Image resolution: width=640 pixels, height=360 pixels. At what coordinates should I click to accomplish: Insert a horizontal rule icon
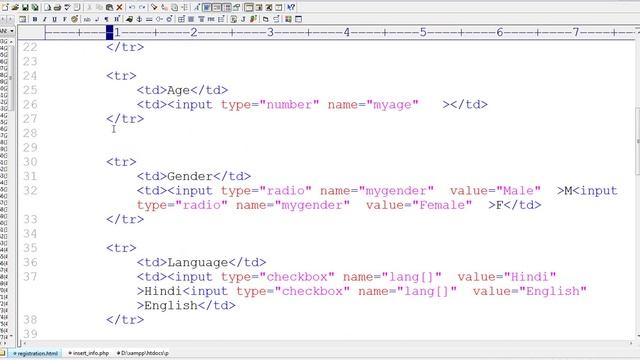coord(149,19)
